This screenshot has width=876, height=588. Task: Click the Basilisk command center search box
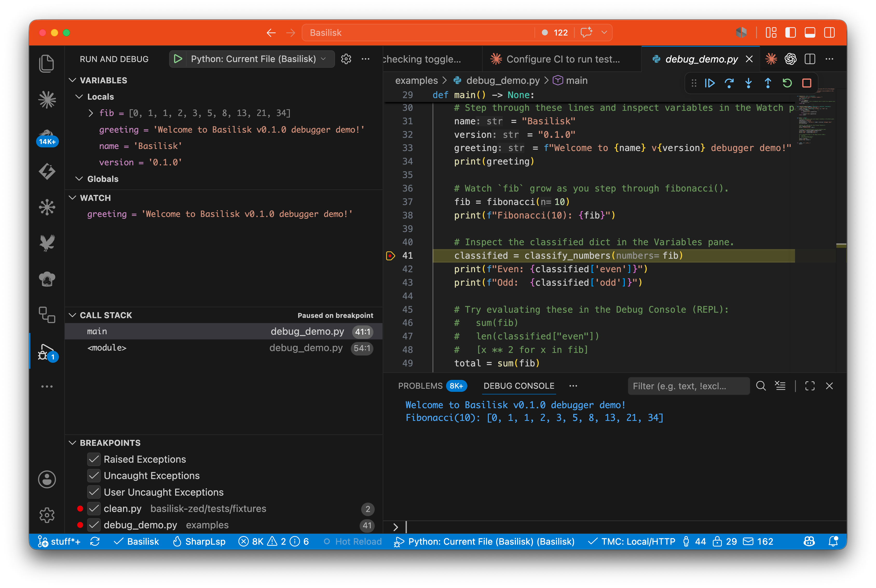418,33
